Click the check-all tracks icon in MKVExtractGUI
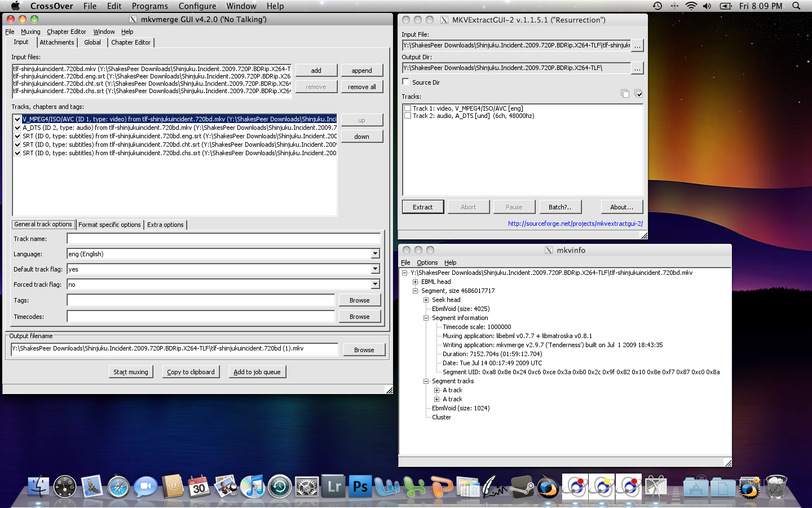 [x=639, y=94]
